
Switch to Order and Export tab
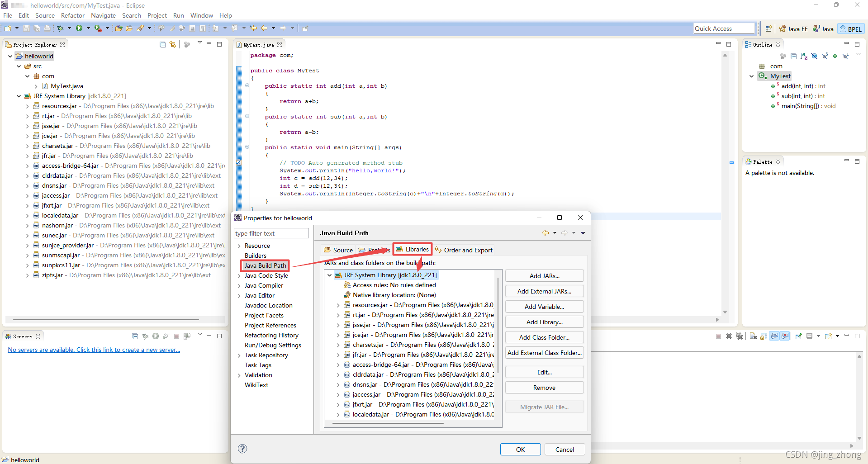coord(464,250)
